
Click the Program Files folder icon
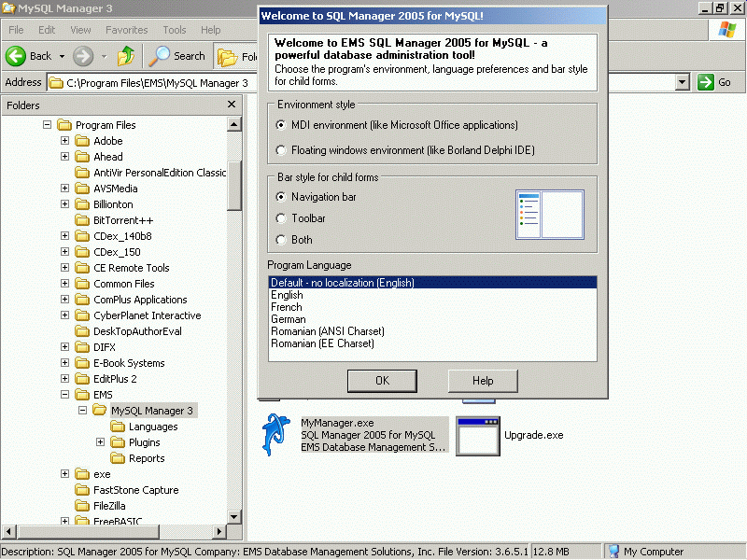point(64,125)
